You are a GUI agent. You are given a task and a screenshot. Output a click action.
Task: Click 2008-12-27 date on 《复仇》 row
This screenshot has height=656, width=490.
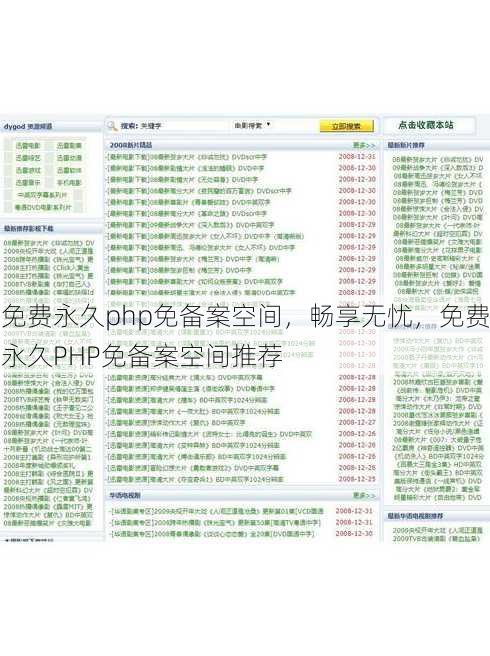tap(357, 422)
